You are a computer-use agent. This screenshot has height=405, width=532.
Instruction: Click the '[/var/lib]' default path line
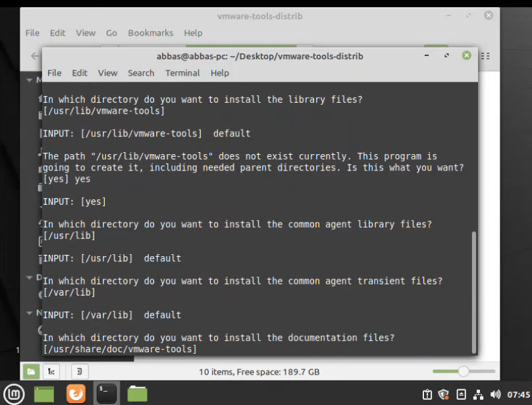point(69,292)
